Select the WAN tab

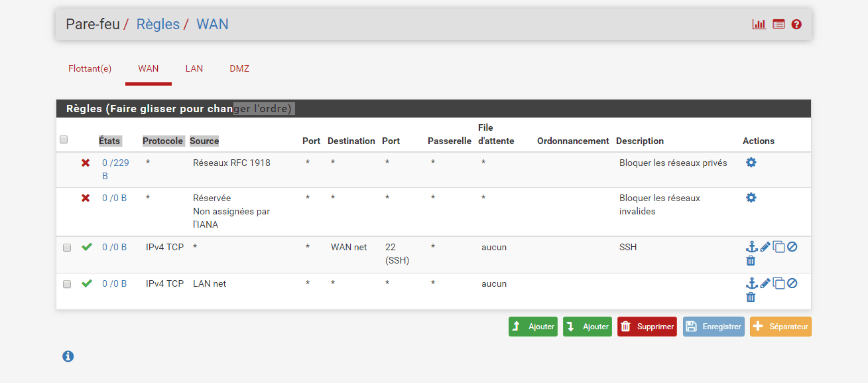point(149,68)
